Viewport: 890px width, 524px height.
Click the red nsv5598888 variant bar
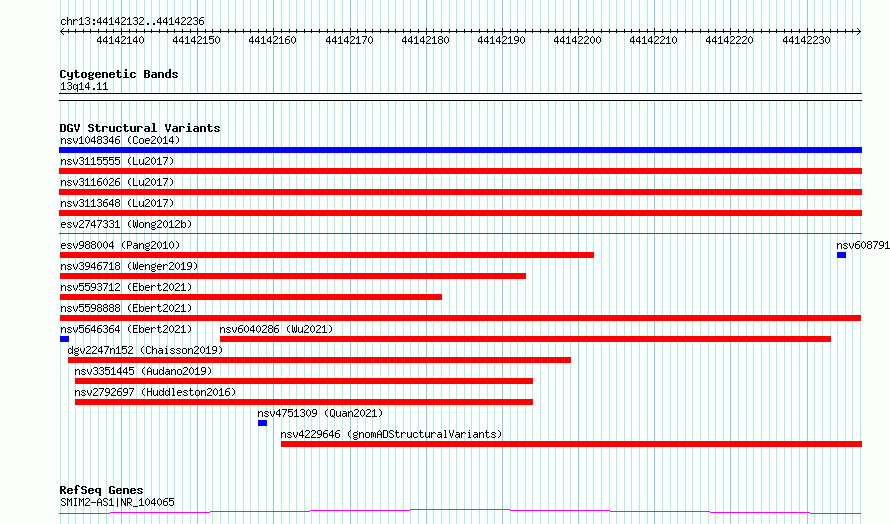click(460, 318)
